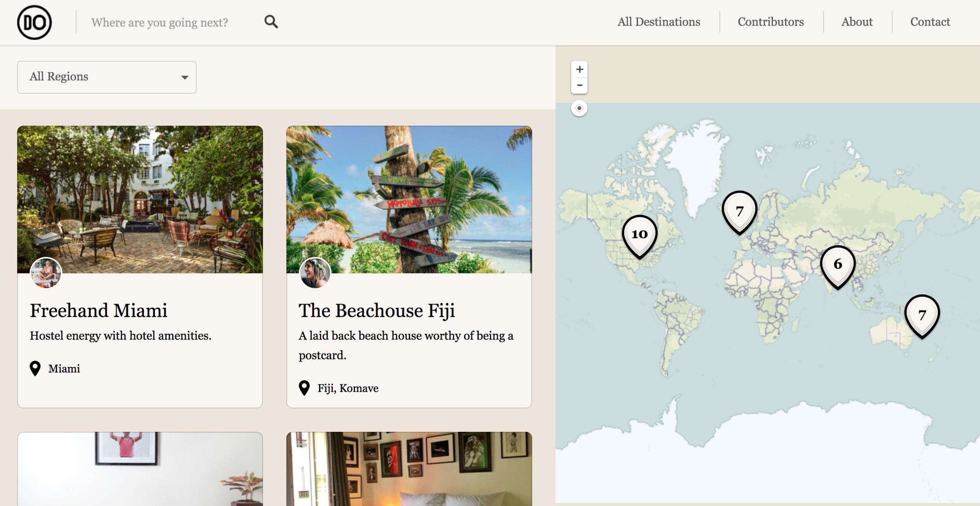Click the 'A laid back beach house' description
Screen dimensions: 980x506
pos(406,346)
